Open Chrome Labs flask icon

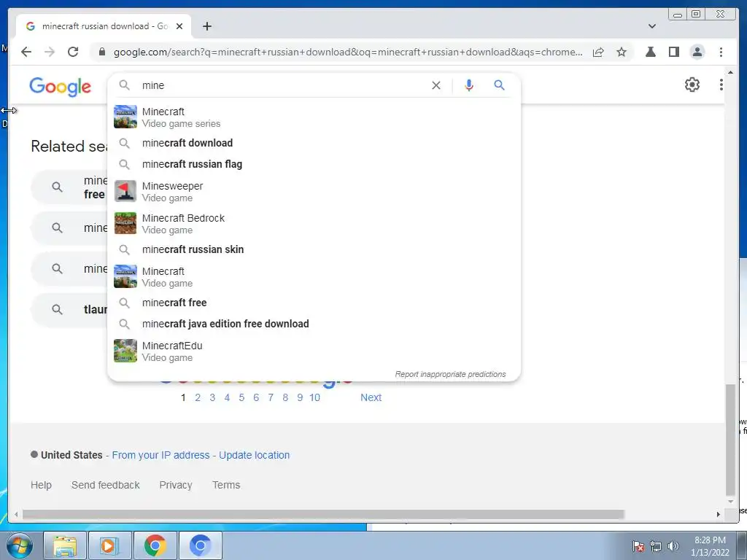650,52
